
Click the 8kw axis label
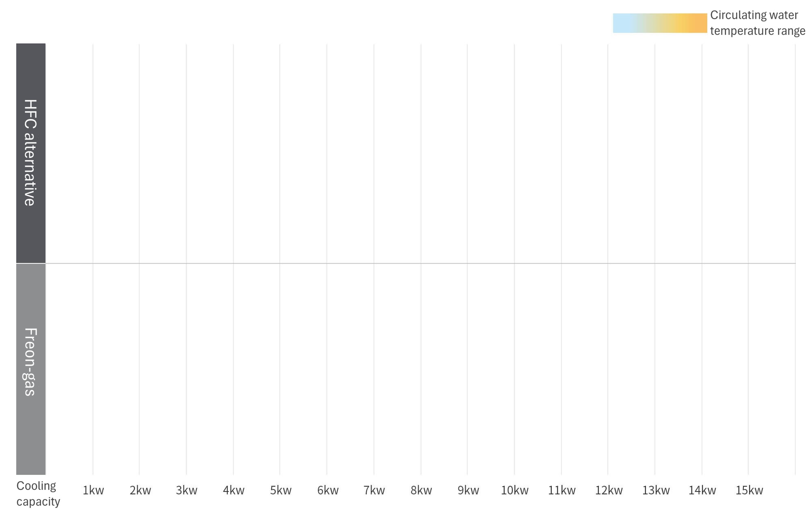pyautogui.click(x=421, y=490)
